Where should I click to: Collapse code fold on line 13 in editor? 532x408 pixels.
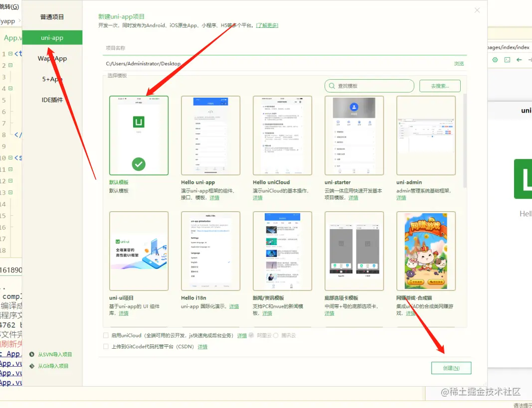[10, 192]
